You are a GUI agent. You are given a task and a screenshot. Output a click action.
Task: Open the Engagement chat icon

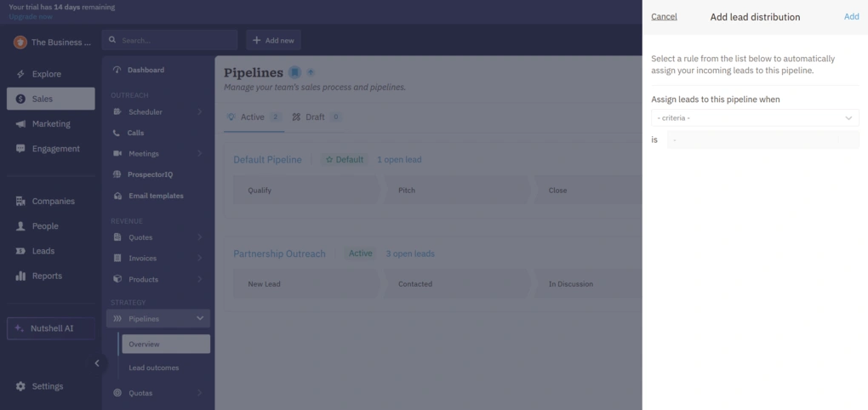click(20, 149)
